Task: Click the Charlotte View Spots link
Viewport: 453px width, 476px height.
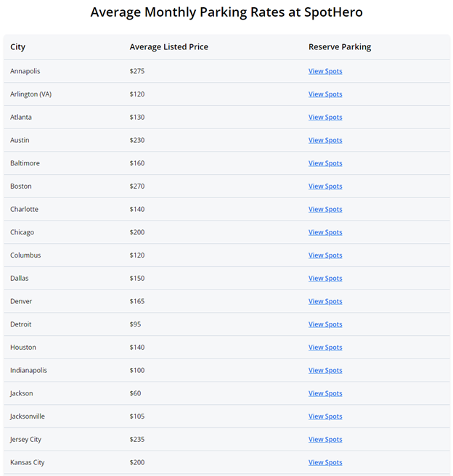Action: pyautogui.click(x=325, y=209)
